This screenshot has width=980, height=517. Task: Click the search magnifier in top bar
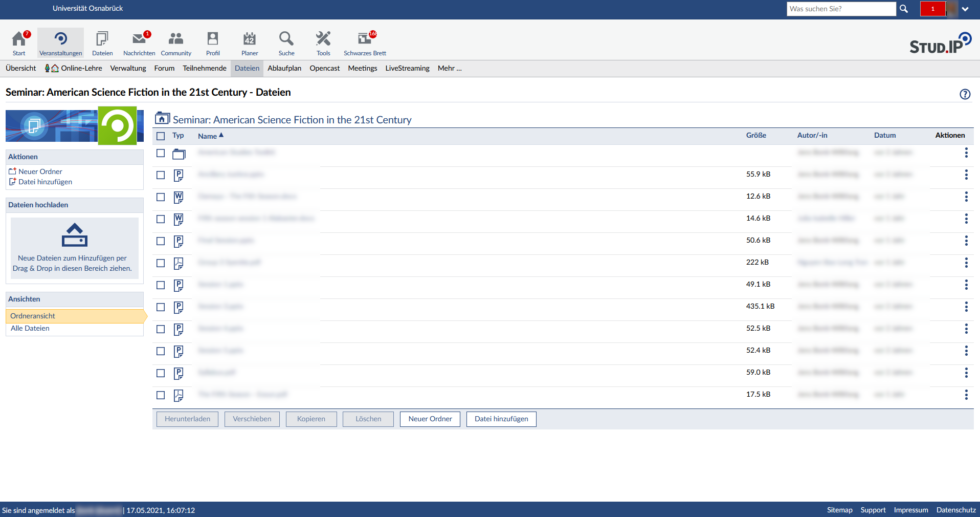(904, 9)
